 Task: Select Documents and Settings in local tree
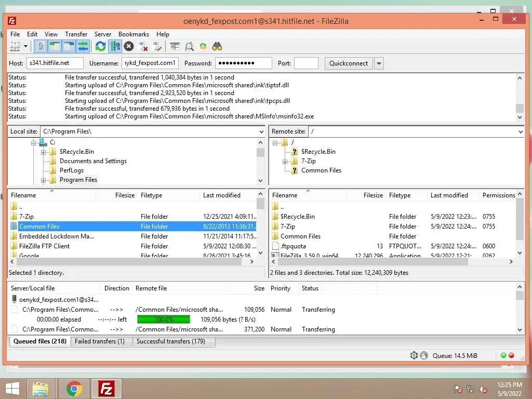pyautogui.click(x=94, y=161)
